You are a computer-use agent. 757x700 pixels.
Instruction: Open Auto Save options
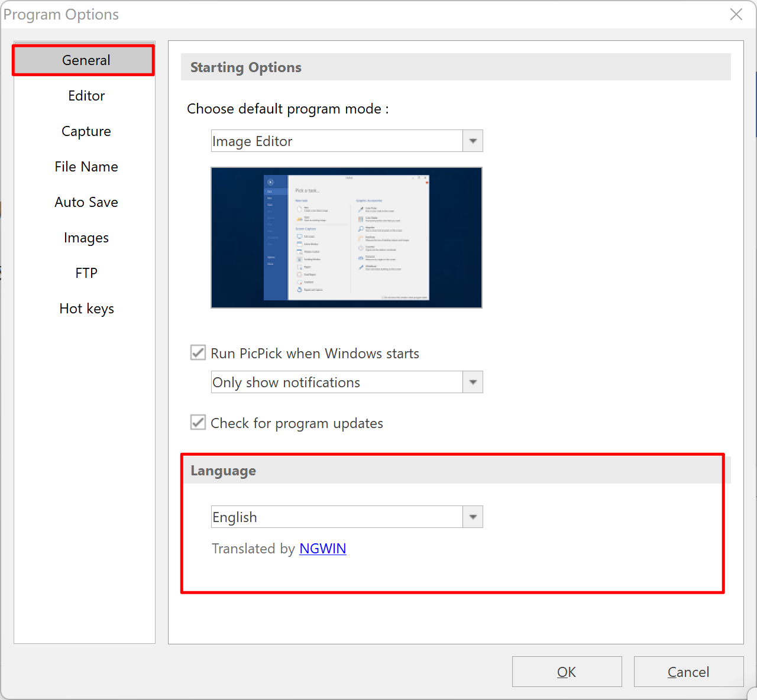86,202
